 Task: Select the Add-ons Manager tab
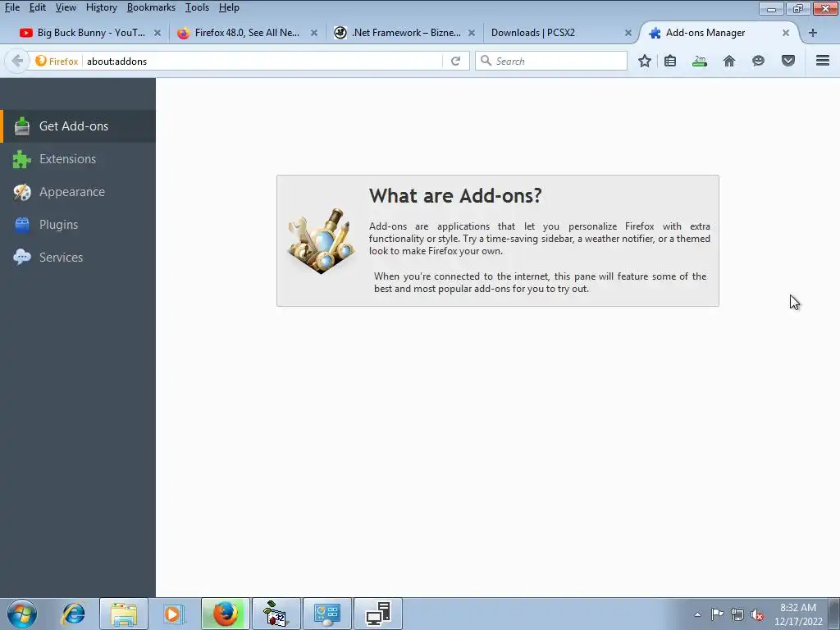(x=717, y=33)
